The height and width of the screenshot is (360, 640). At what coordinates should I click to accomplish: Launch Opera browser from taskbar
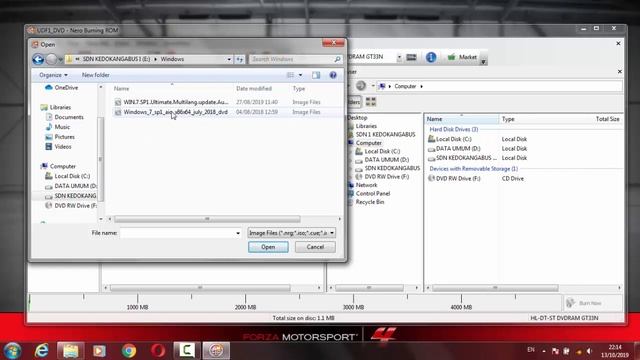tap(158, 351)
